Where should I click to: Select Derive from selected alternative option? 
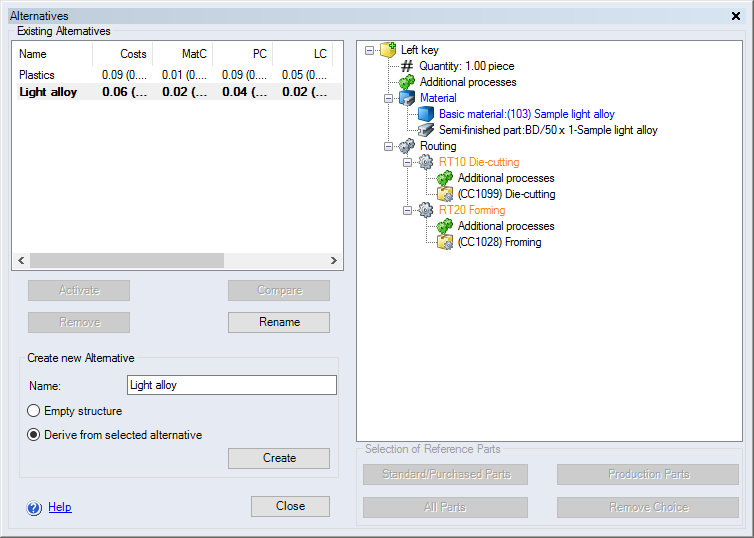34,435
